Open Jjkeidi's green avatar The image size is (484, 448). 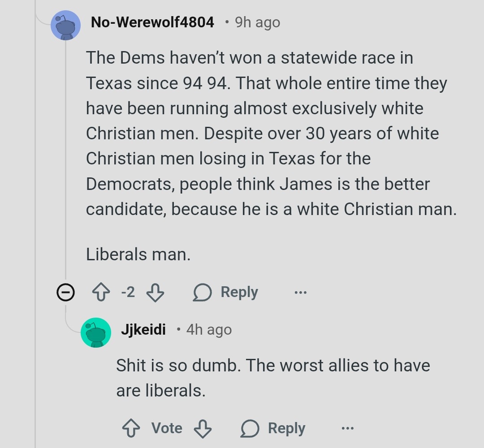click(96, 332)
